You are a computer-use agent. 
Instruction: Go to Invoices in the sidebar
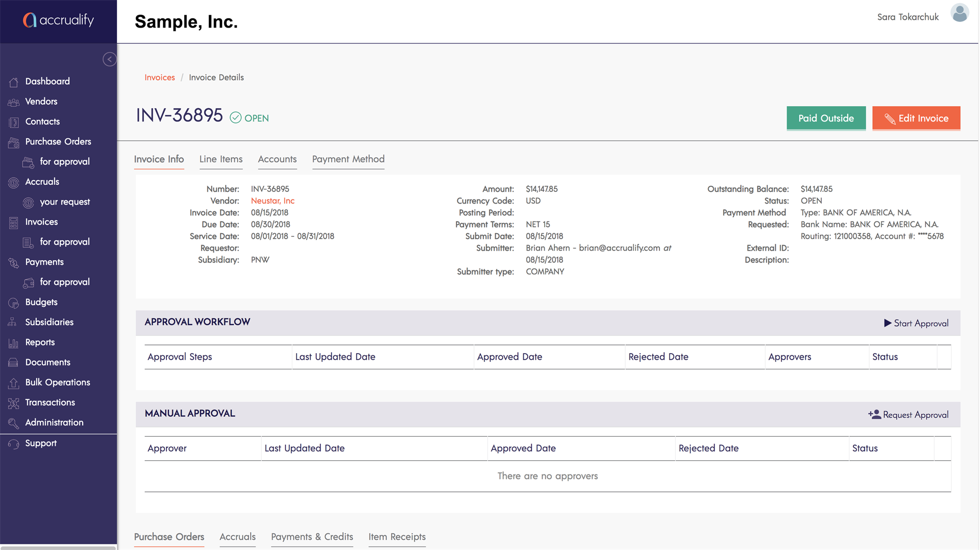pos(41,222)
